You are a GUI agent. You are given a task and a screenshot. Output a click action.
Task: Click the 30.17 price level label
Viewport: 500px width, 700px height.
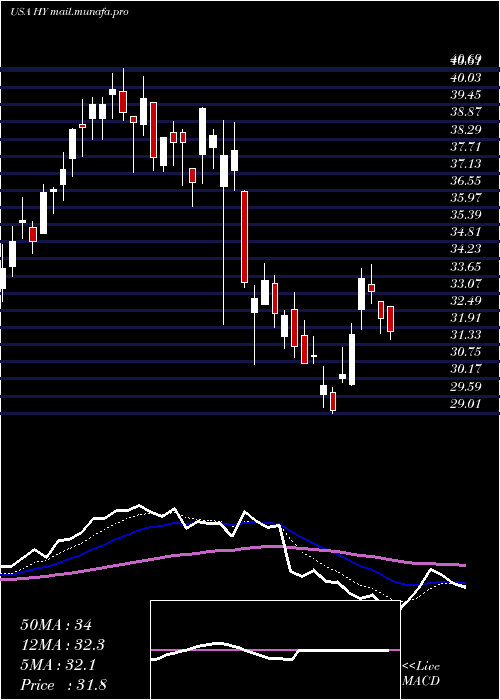(x=466, y=369)
